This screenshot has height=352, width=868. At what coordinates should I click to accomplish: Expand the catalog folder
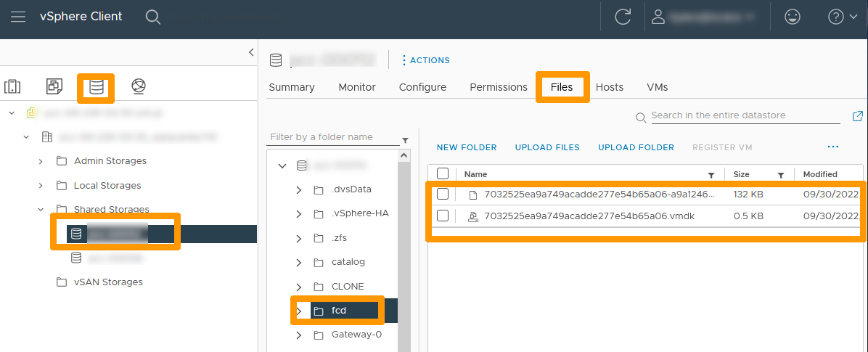[x=299, y=262]
